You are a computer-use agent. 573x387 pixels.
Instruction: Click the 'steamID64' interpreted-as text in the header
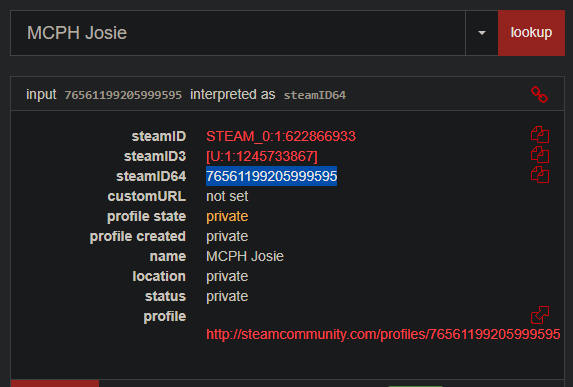click(315, 95)
